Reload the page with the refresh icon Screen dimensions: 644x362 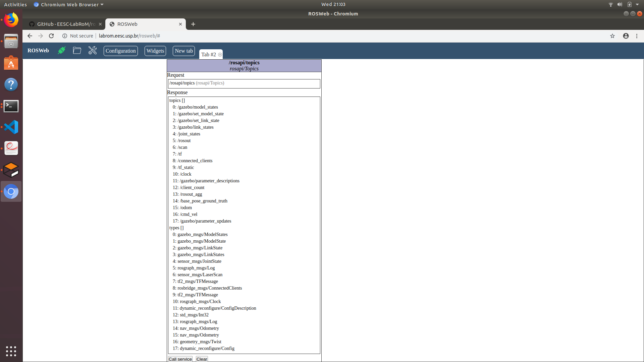tap(51, 36)
